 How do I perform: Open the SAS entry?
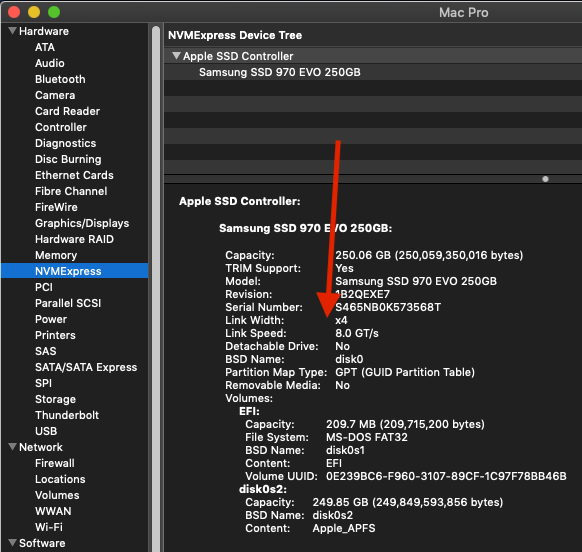(x=46, y=350)
